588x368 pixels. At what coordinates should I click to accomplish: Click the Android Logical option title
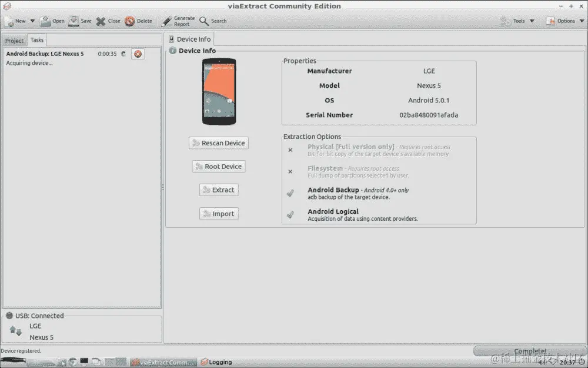point(333,211)
